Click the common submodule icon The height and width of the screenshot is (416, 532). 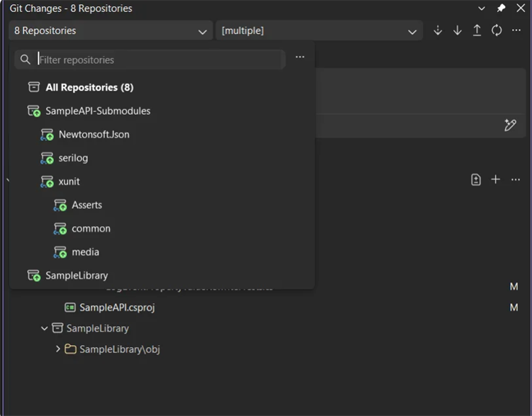tap(60, 228)
